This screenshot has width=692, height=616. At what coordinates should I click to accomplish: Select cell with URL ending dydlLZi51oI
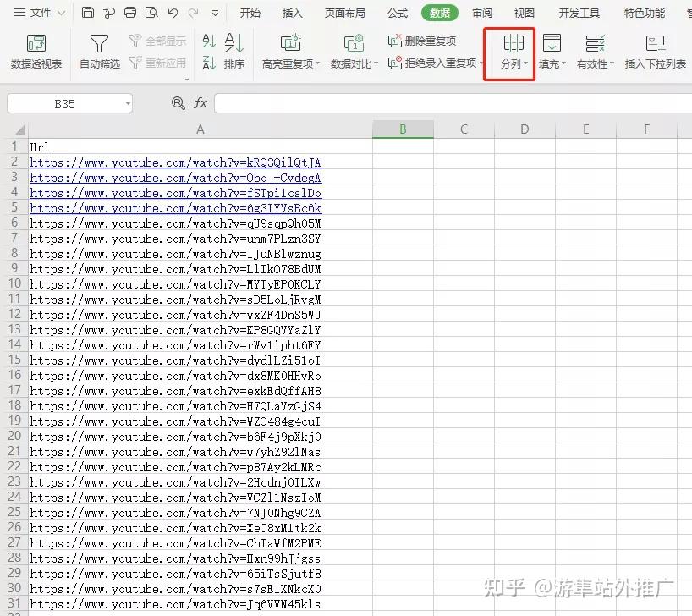(200, 360)
